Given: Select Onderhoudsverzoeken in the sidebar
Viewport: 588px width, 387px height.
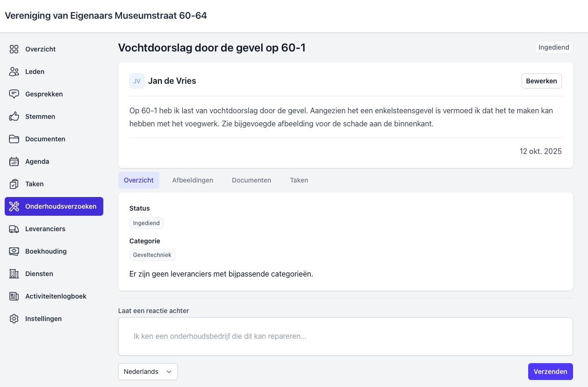Looking at the screenshot, I should 54,206.
